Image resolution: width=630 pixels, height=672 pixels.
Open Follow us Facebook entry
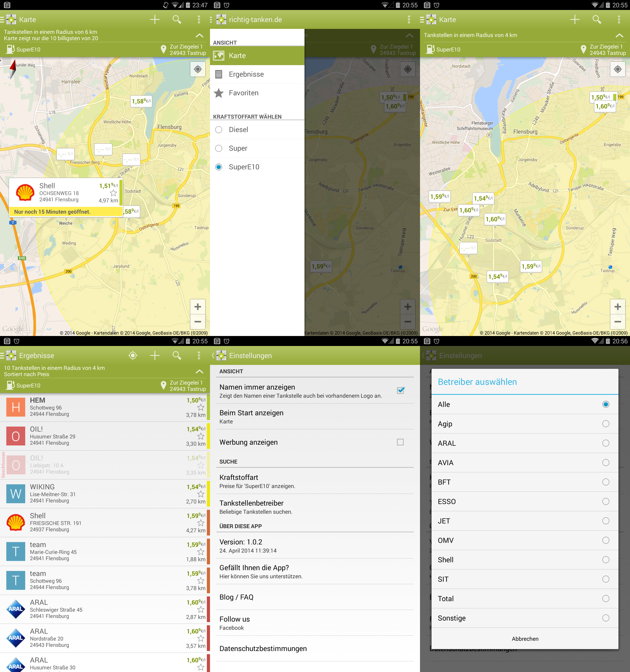[315, 623]
